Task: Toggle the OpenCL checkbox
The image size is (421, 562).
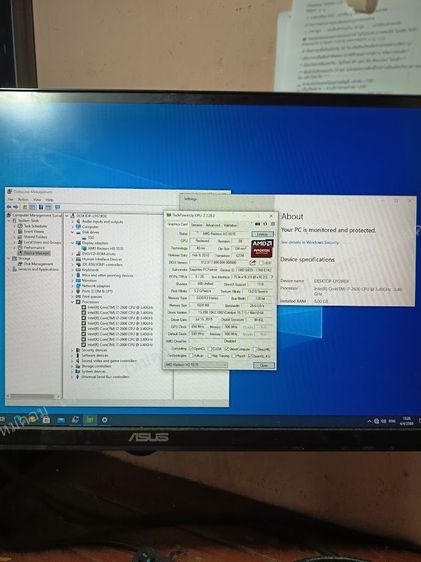Action: pyautogui.click(x=191, y=349)
